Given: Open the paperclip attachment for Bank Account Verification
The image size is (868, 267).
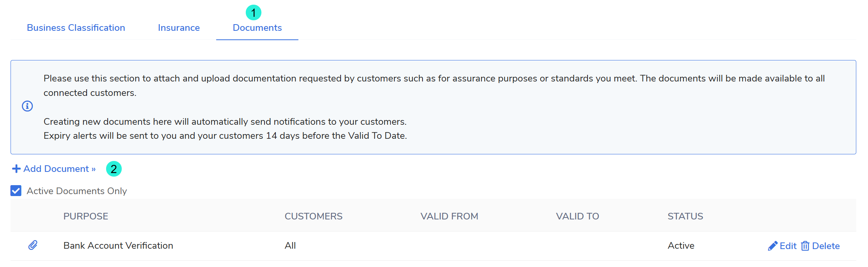Looking at the screenshot, I should (x=33, y=245).
